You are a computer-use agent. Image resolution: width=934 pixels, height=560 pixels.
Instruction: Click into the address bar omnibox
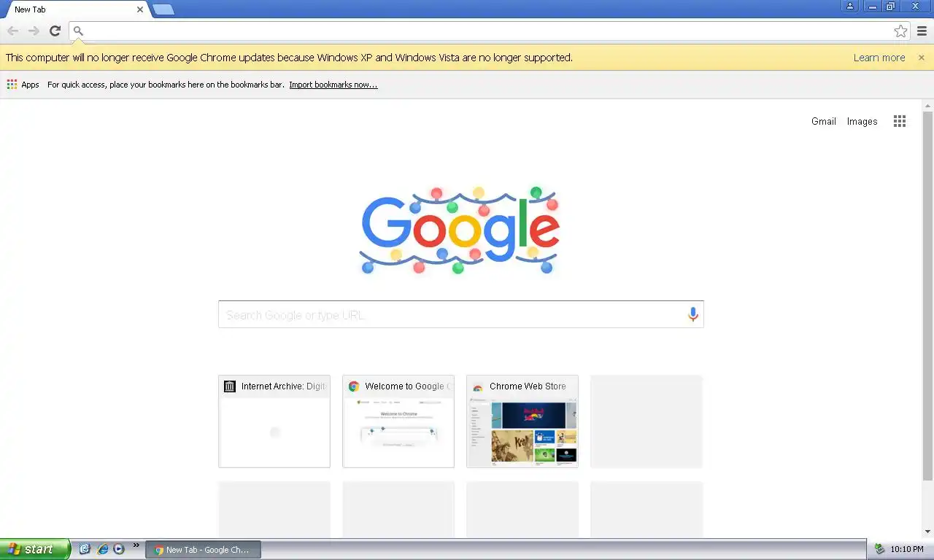tap(489, 31)
